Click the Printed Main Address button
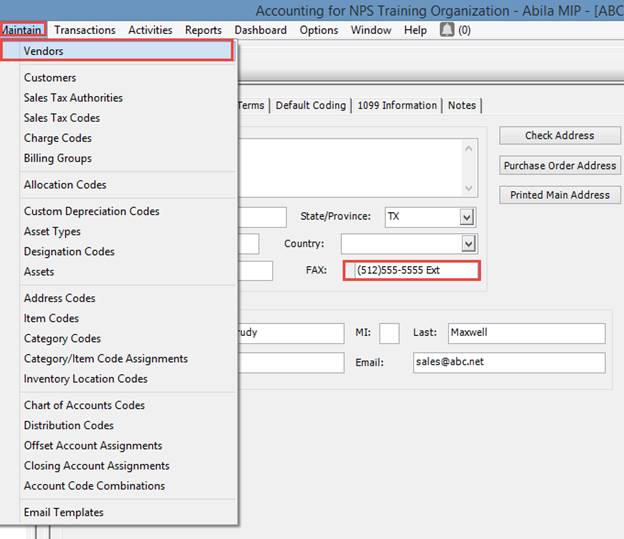 click(560, 195)
